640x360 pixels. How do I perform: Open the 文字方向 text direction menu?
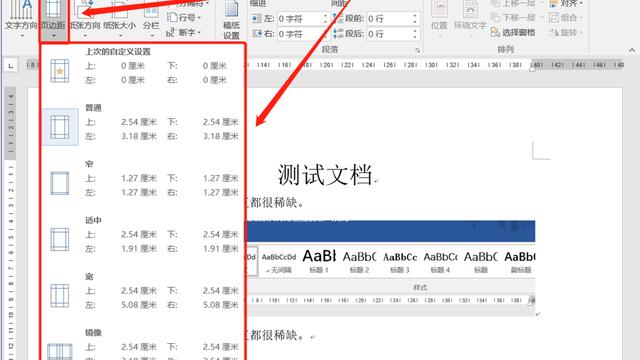[21, 20]
